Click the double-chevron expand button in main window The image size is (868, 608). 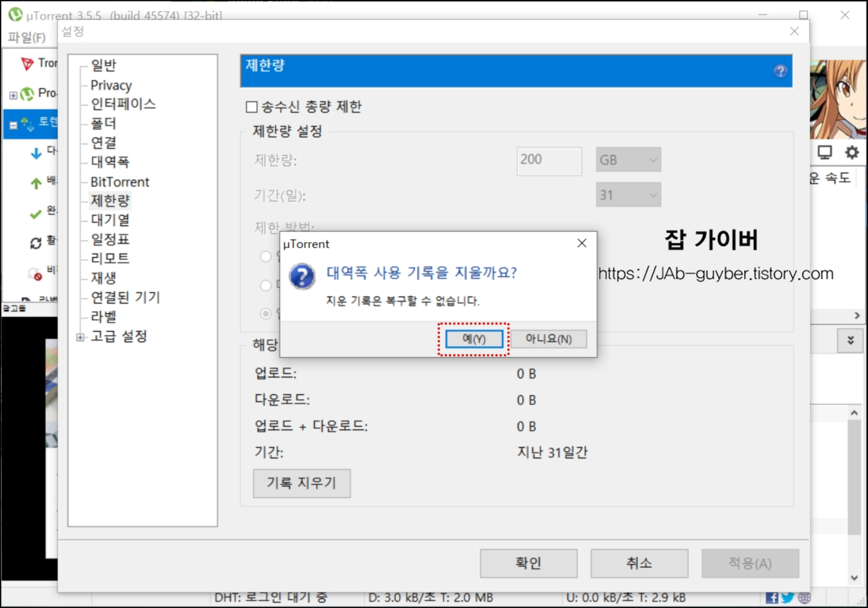[850, 340]
